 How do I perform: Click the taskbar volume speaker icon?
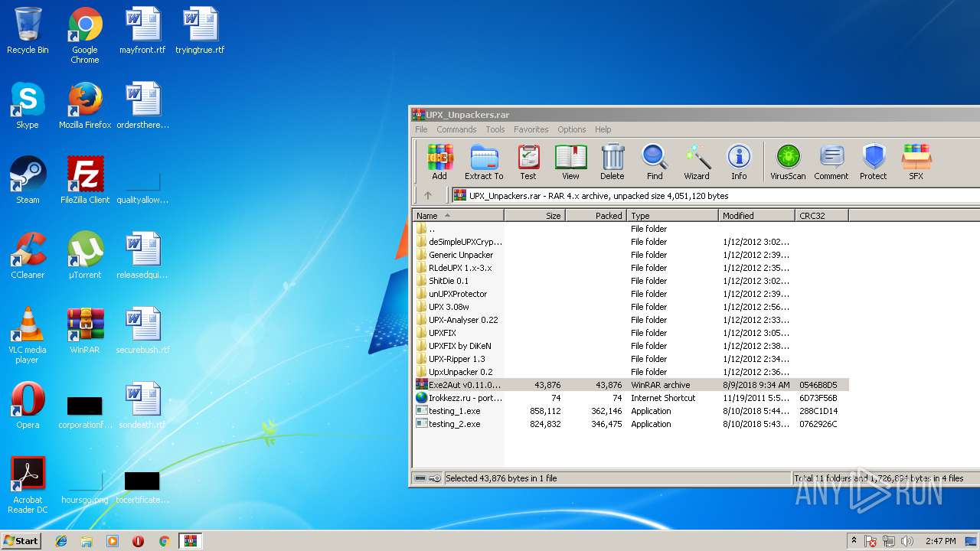click(x=907, y=541)
